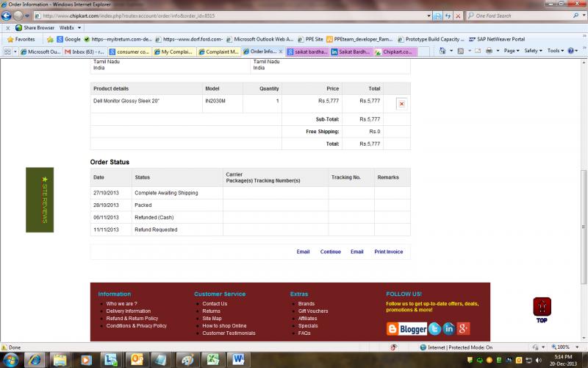Viewport: 588px width, 368px height.
Task: Open the WebEx dropdown menu
Action: pyautogui.click(x=71, y=28)
